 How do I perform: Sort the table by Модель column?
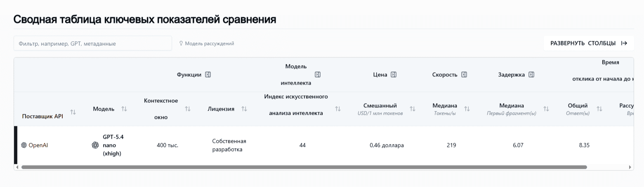pos(124,109)
